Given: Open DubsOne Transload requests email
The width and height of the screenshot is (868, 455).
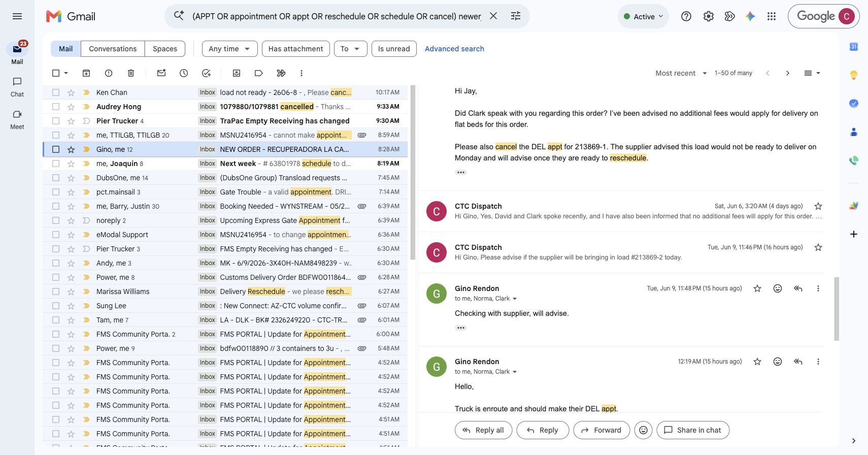Looking at the screenshot, I should [x=225, y=178].
